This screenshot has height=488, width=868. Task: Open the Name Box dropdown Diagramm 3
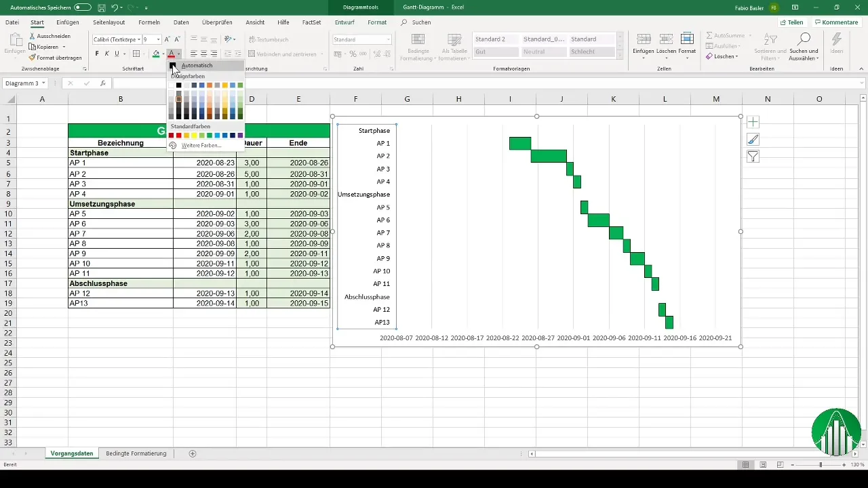[x=44, y=83]
